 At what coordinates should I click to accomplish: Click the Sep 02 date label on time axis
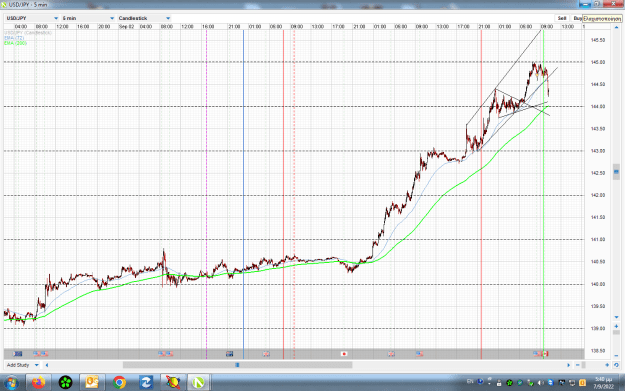pyautogui.click(x=126, y=27)
